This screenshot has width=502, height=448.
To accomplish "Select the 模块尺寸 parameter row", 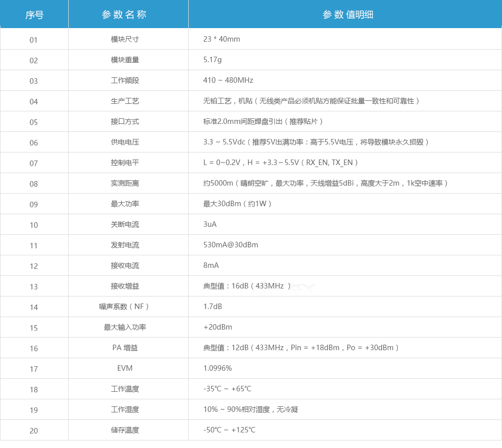I will point(128,39).
